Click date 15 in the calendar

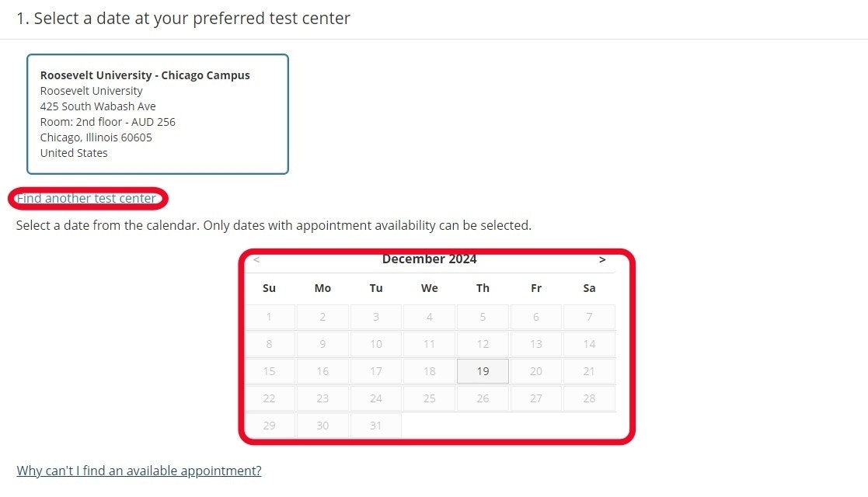coord(270,371)
